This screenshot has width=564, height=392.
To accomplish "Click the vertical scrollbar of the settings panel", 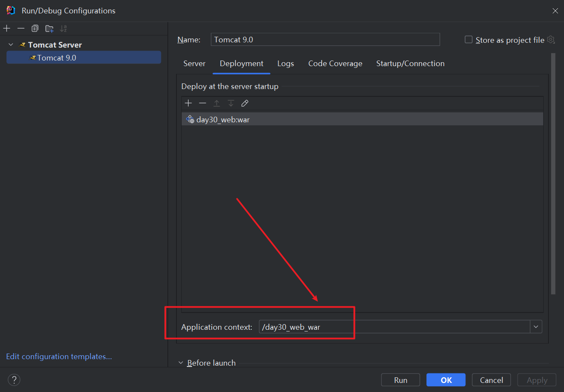I will [x=553, y=174].
